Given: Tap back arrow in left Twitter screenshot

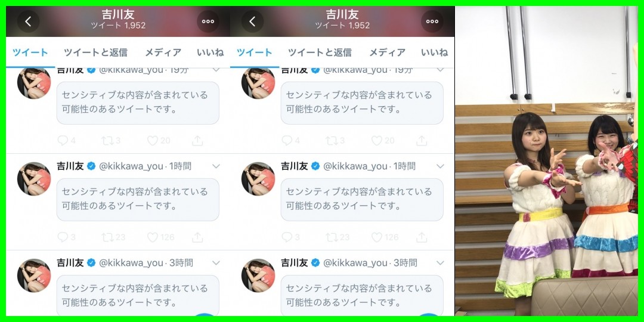Looking at the screenshot, I should pyautogui.click(x=29, y=21).
